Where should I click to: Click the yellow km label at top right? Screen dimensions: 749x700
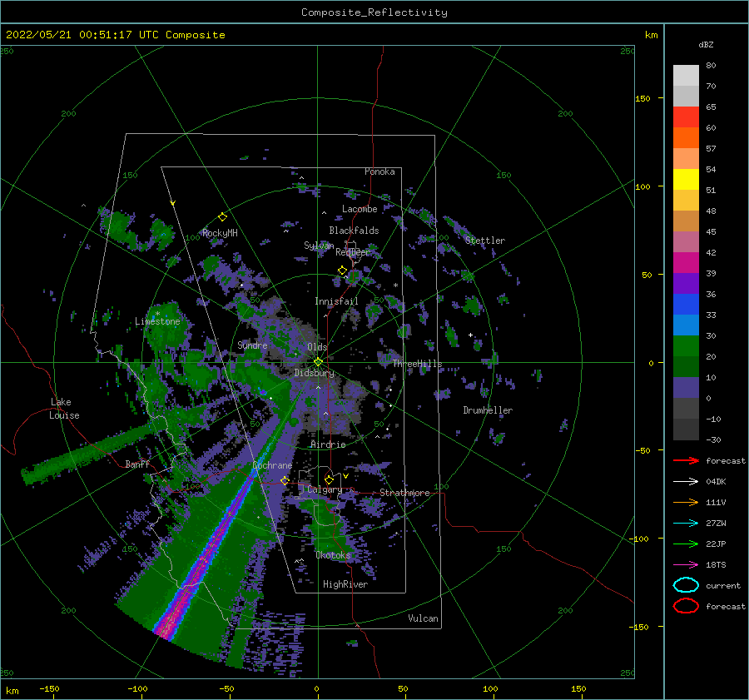(x=651, y=35)
